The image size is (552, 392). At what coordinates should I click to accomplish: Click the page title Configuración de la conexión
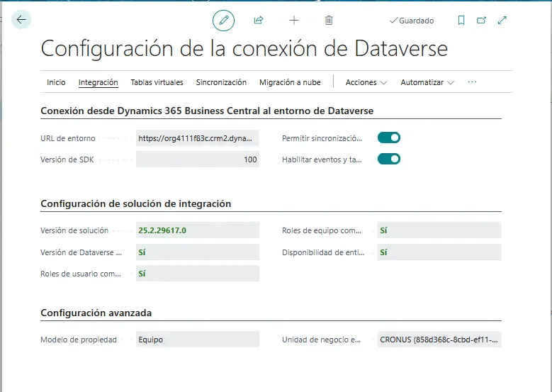(244, 48)
